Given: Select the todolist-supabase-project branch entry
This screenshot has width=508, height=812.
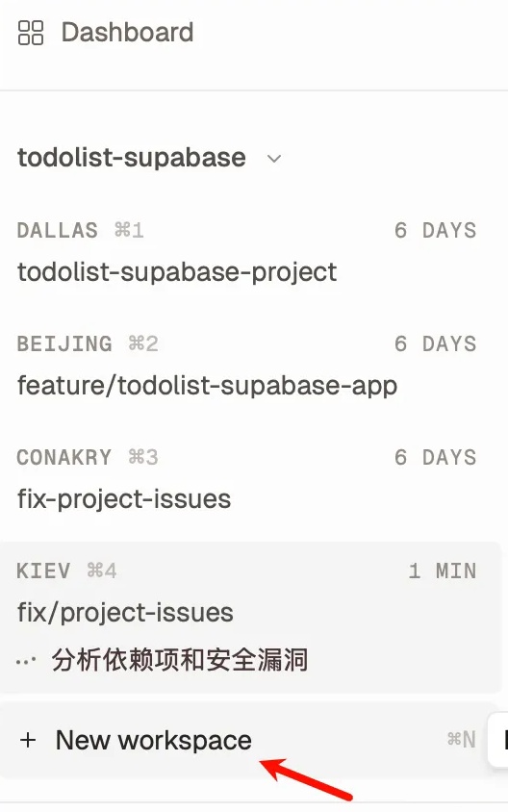Looking at the screenshot, I should pos(177,272).
